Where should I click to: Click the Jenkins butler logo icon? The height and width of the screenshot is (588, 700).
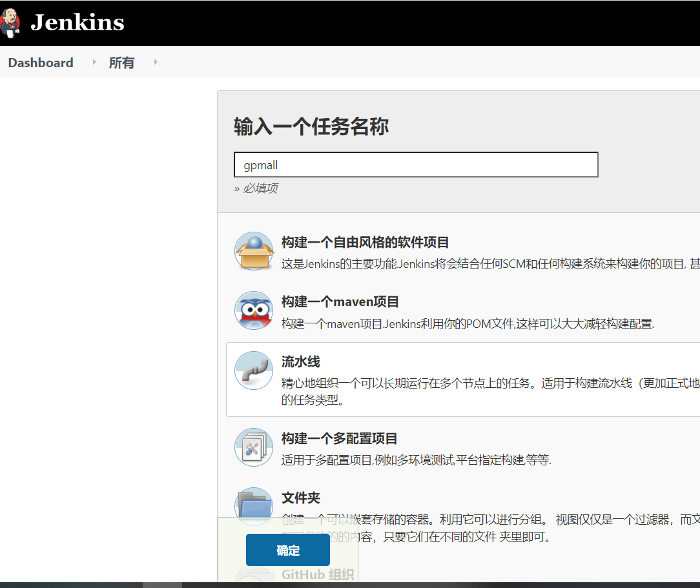pyautogui.click(x=10, y=23)
